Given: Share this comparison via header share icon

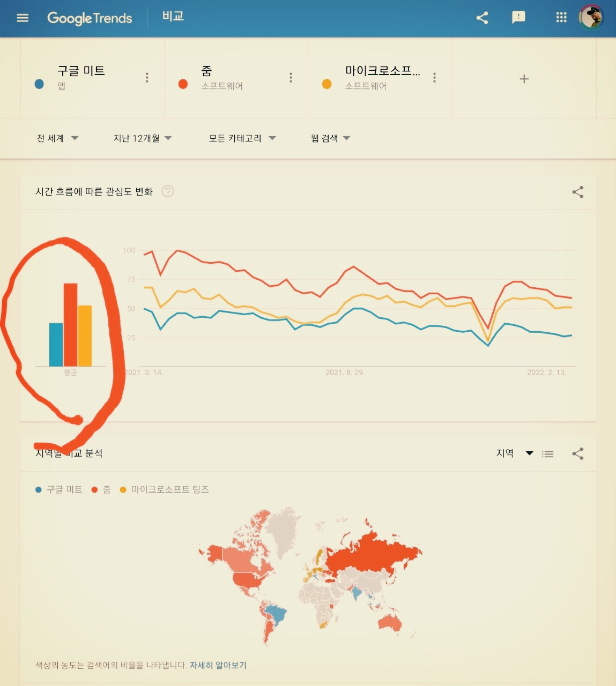Looking at the screenshot, I should (482, 18).
